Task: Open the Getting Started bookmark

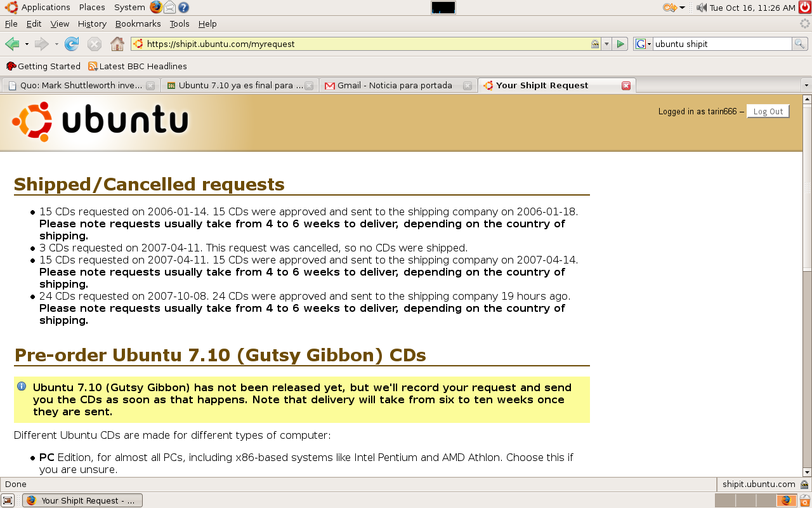Action: [x=43, y=66]
